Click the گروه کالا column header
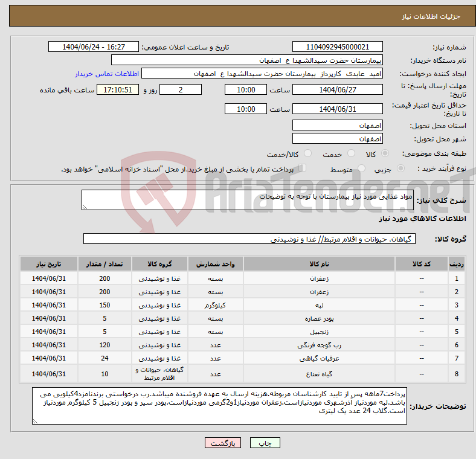476x459 pixels. click(x=159, y=264)
